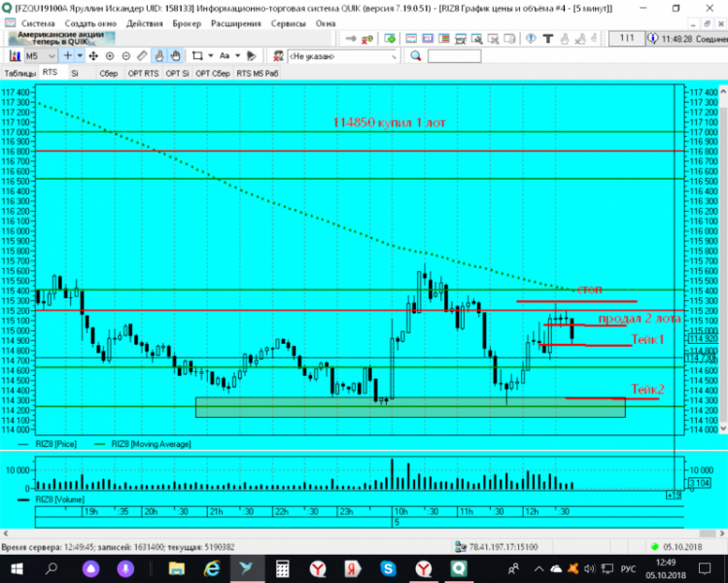The width and height of the screenshot is (728, 583).
Task: Toggle the open palm hand tool
Action: pos(175,56)
